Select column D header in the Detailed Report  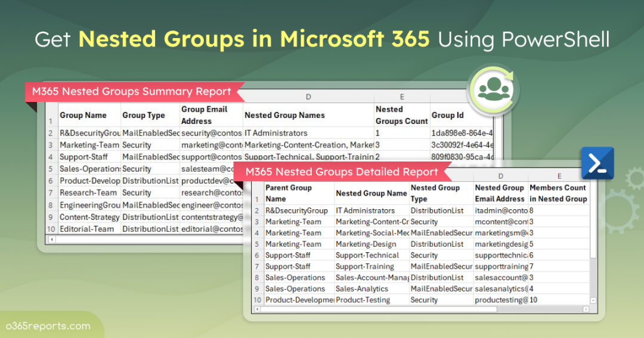pyautogui.click(x=500, y=176)
